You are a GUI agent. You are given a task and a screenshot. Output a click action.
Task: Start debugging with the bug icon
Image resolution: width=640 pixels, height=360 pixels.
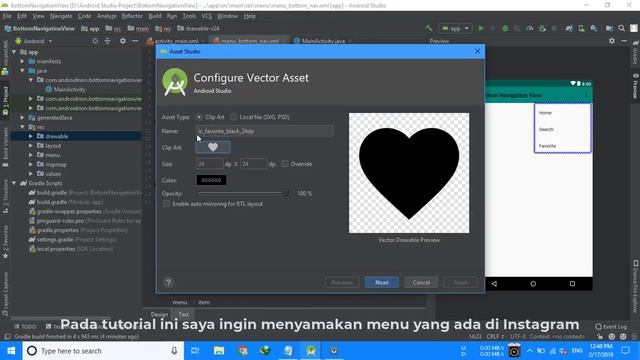point(505,28)
